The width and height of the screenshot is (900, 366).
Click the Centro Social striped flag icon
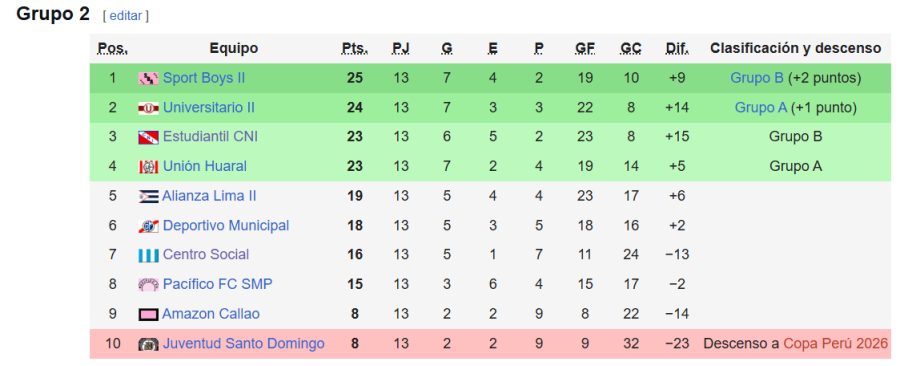(x=149, y=255)
